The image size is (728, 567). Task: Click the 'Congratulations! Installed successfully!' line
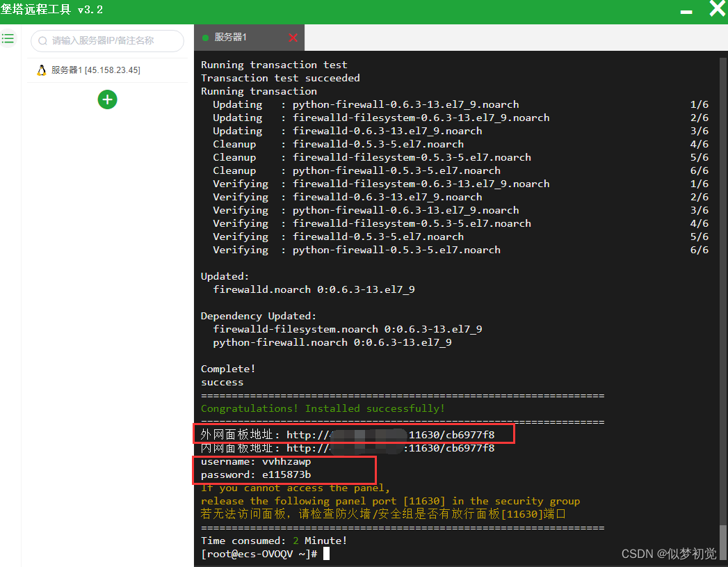coord(323,408)
